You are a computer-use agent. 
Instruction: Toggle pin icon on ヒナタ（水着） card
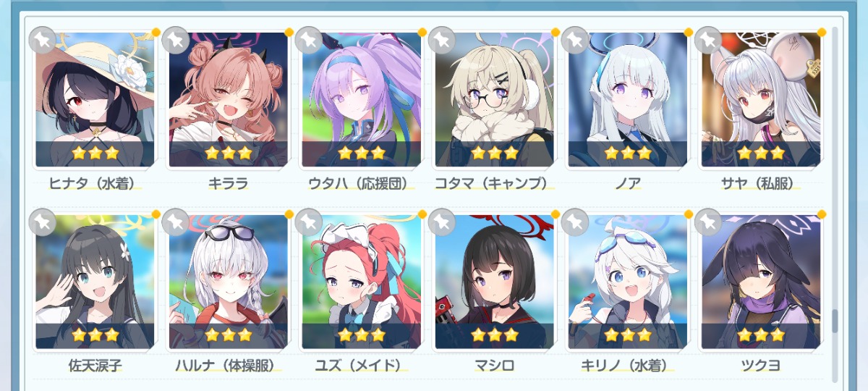42,41
